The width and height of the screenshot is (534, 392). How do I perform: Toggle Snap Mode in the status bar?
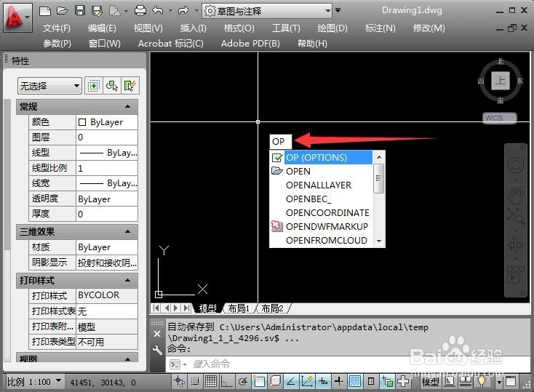click(x=195, y=381)
